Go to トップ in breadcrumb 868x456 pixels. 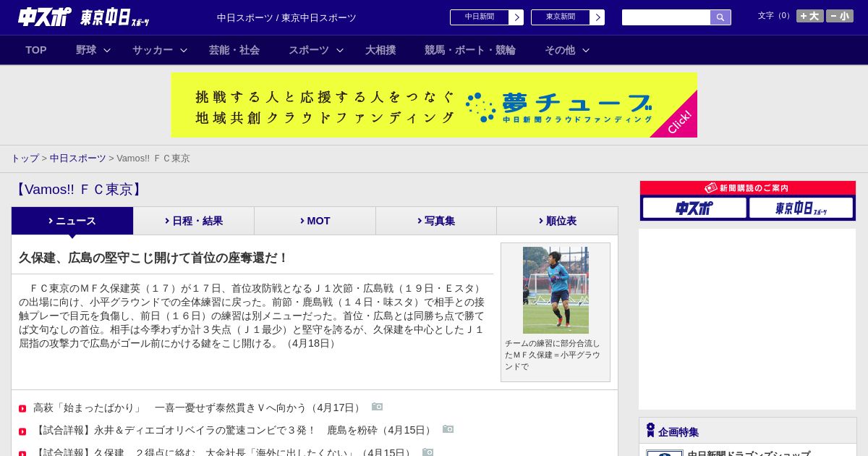(x=25, y=158)
